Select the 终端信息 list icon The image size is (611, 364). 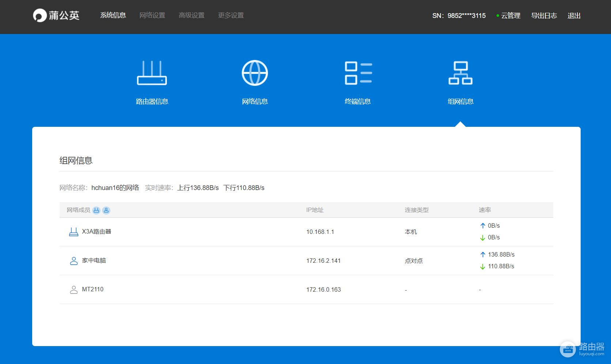(x=358, y=73)
